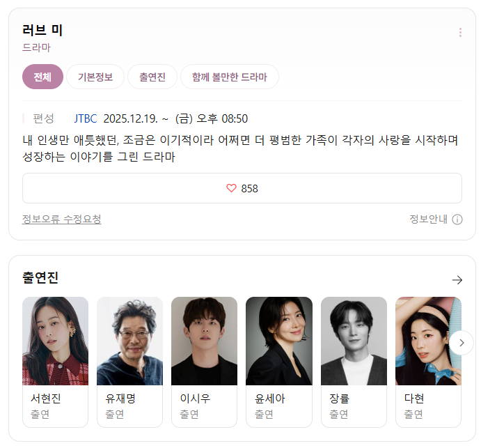Open full cast list via arrow icon
This screenshot has height=448, width=481.
457,279
